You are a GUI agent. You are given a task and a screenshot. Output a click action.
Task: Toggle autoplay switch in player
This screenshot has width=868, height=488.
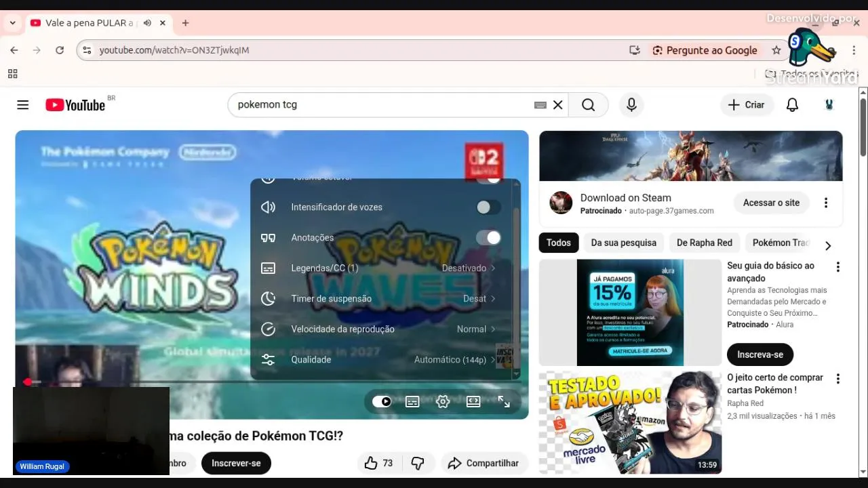pos(382,401)
